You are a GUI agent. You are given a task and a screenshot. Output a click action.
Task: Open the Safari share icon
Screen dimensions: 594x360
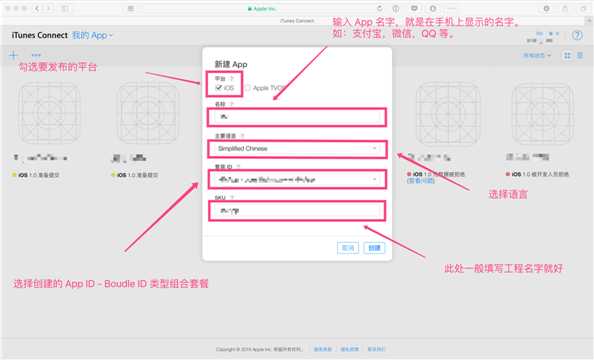click(x=564, y=9)
